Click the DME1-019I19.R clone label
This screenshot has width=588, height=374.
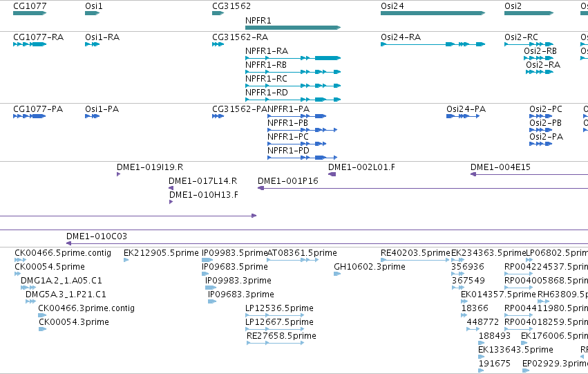click(150, 167)
